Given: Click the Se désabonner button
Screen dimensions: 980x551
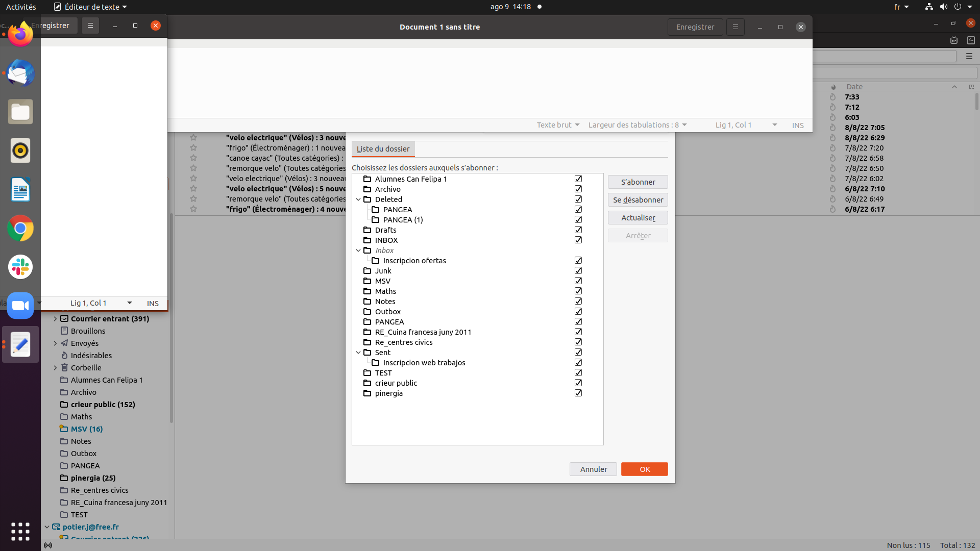Looking at the screenshot, I should 638,200.
